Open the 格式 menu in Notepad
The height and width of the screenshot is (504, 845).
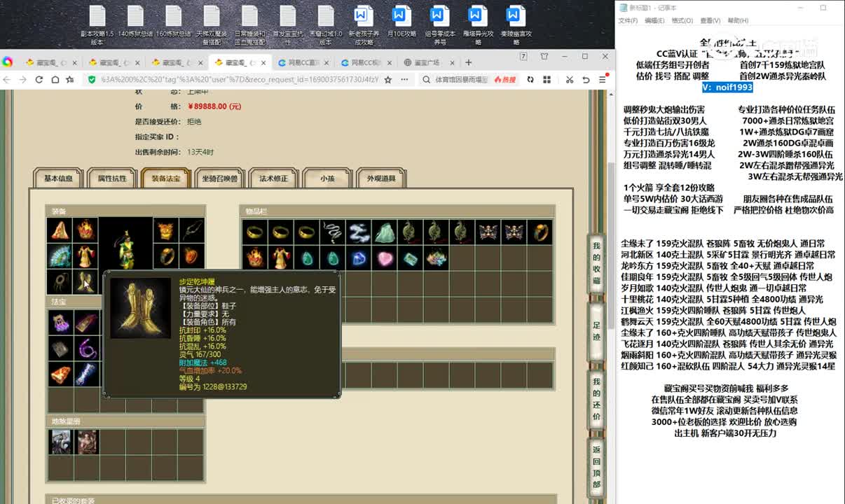(x=682, y=21)
